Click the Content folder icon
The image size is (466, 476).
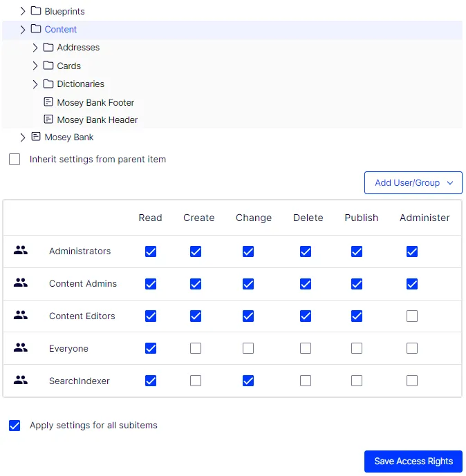[x=36, y=29]
